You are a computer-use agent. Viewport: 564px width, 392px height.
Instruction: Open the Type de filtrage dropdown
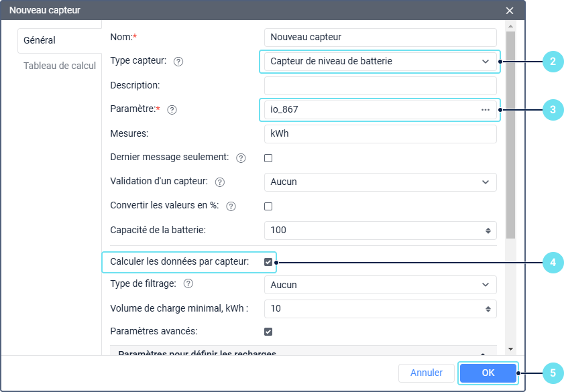coord(380,285)
